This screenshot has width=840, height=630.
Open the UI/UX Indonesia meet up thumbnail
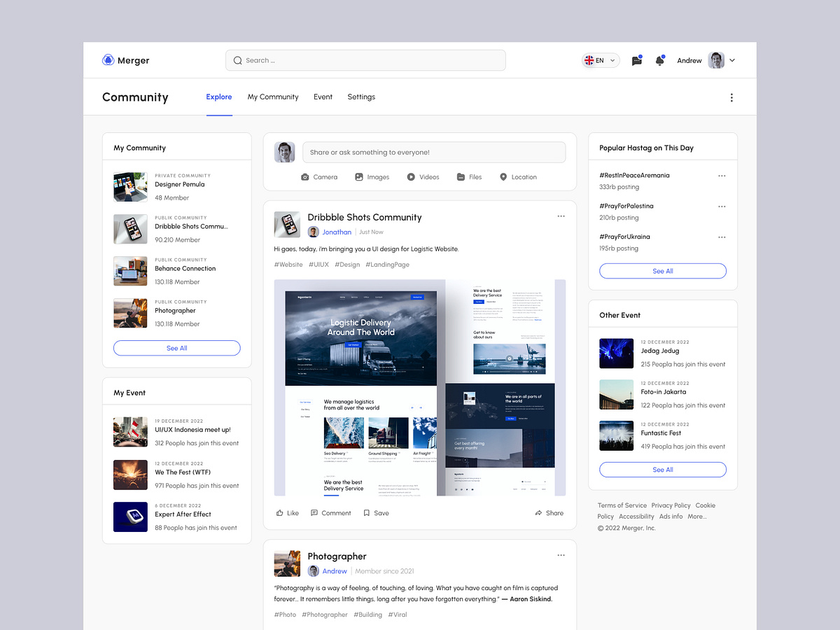point(130,432)
